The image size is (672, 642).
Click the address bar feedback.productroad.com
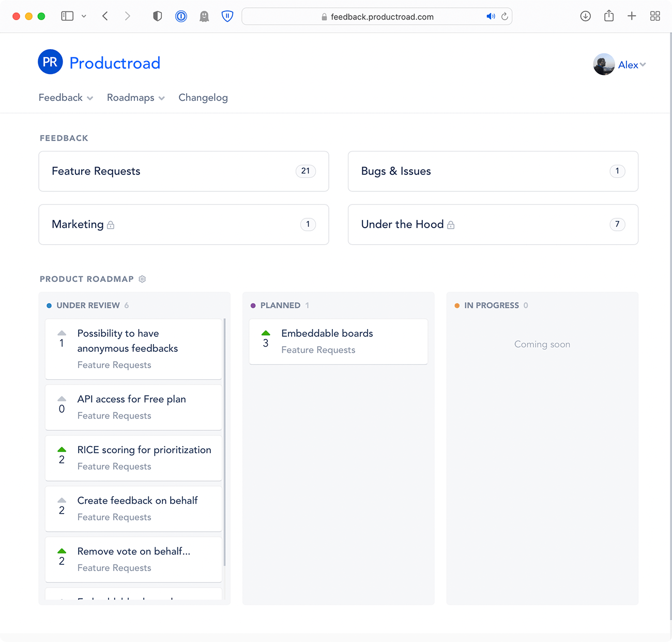coord(377,17)
